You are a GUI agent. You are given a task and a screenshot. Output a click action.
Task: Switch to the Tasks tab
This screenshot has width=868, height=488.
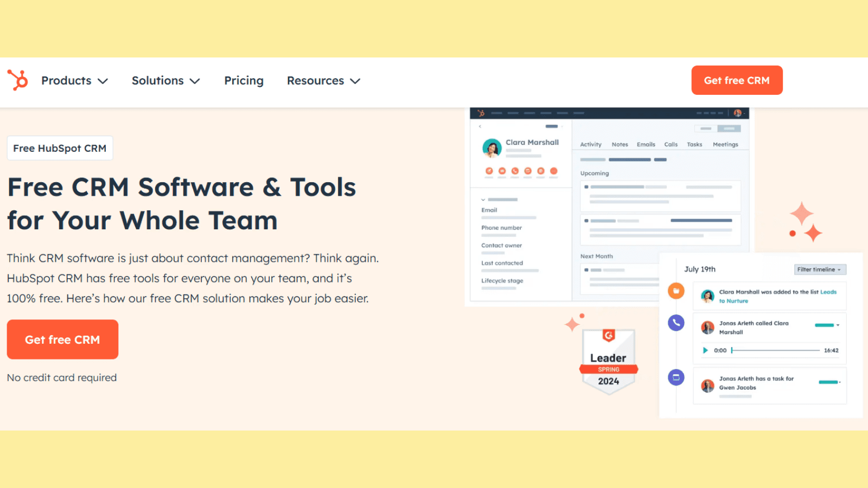pyautogui.click(x=694, y=145)
